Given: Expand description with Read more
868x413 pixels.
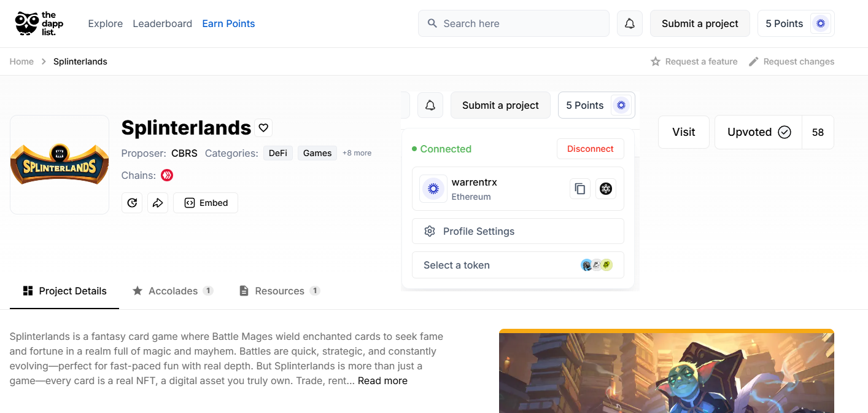Looking at the screenshot, I should click(382, 381).
